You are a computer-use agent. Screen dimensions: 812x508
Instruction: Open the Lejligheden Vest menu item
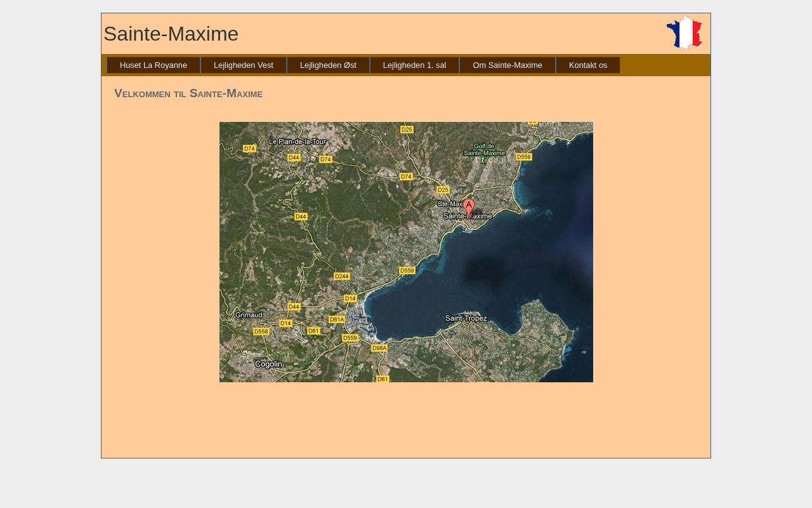point(244,65)
